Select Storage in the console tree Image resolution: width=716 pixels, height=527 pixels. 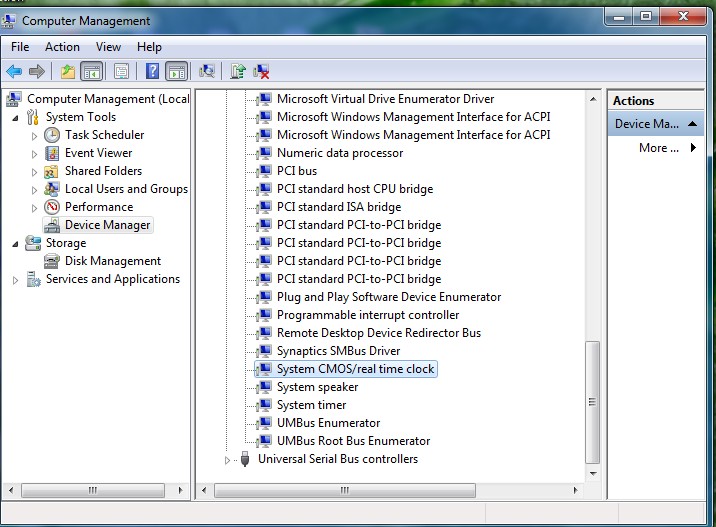click(66, 243)
